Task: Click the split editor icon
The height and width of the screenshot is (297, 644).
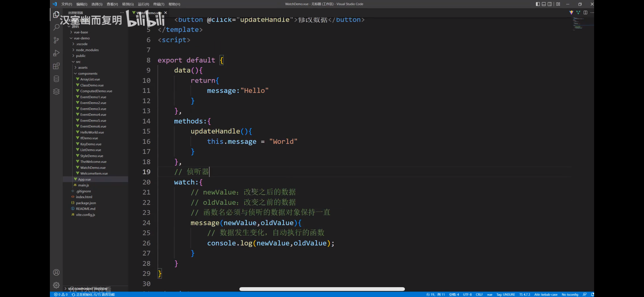Action: coord(585,13)
